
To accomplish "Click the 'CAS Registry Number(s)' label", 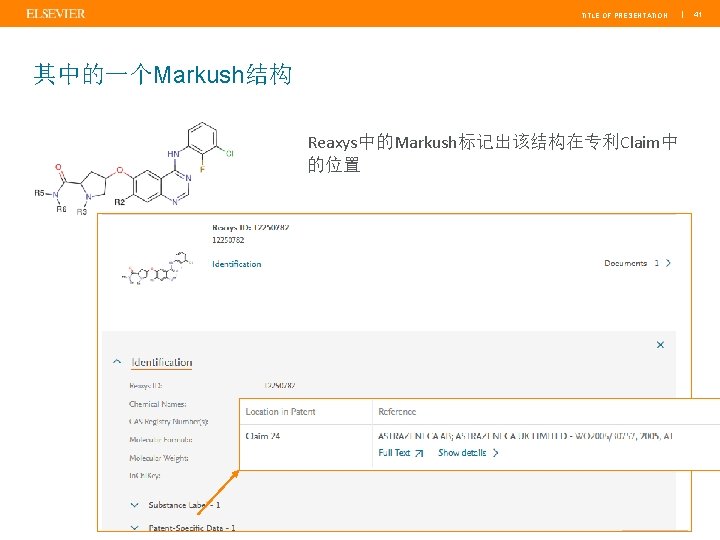I will tap(169, 422).
